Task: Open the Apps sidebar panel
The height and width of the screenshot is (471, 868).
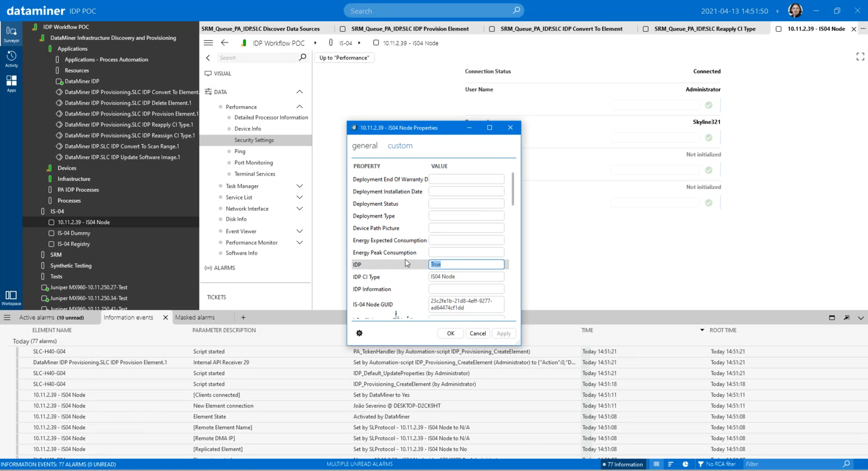Action: point(11,84)
